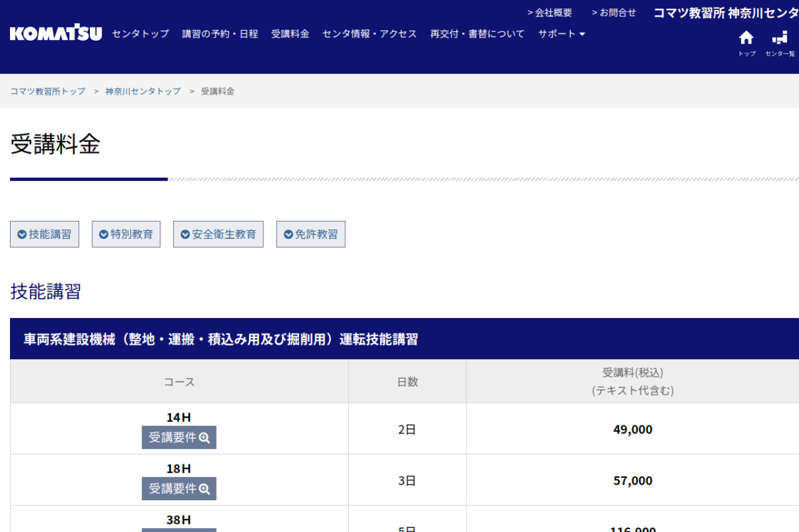799x532 pixels.
Task: Jump to 技能講習 section button
Action: (44, 235)
